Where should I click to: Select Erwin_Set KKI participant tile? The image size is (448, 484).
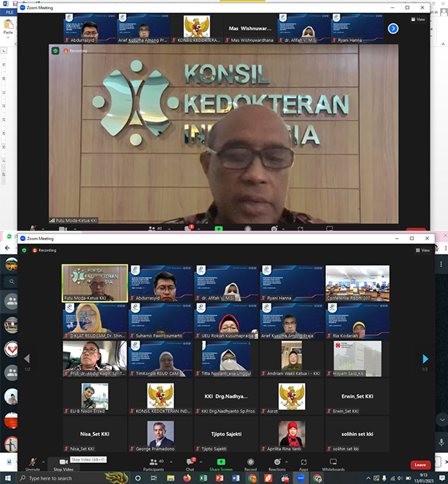click(x=357, y=396)
